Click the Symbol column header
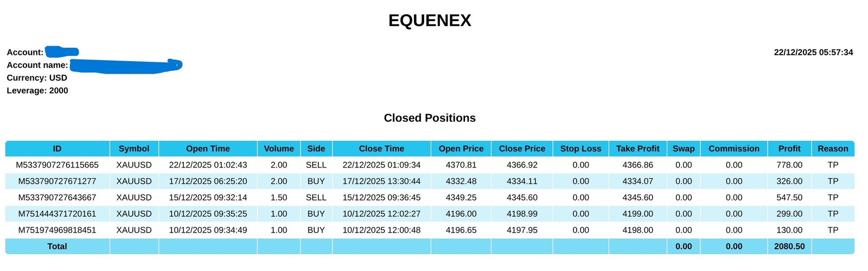Image resolution: width=868 pixels, height=271 pixels. point(134,149)
